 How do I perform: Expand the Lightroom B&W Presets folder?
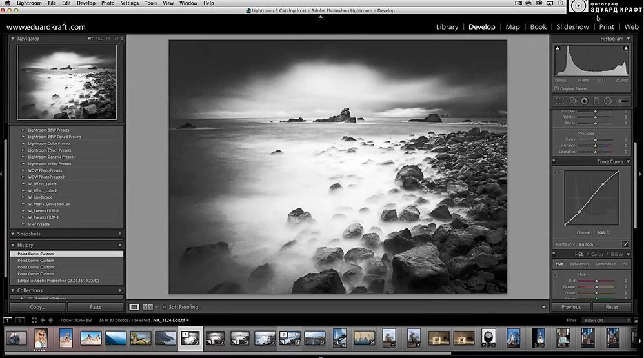coord(24,130)
